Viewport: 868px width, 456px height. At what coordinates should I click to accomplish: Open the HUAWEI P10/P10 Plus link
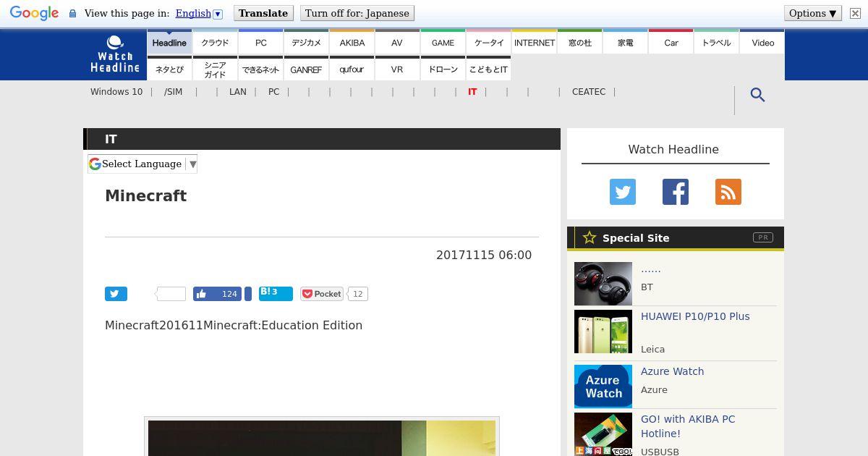695,316
